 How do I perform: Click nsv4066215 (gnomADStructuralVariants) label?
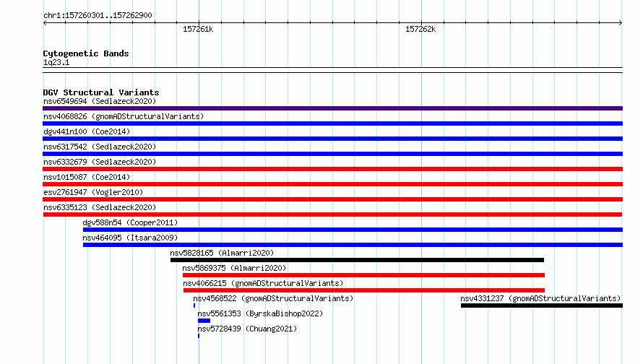point(263,283)
